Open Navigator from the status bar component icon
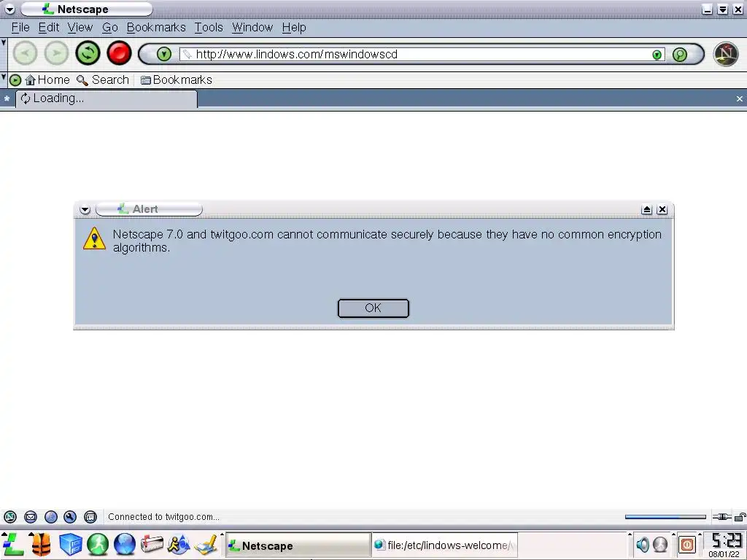 click(x=10, y=517)
